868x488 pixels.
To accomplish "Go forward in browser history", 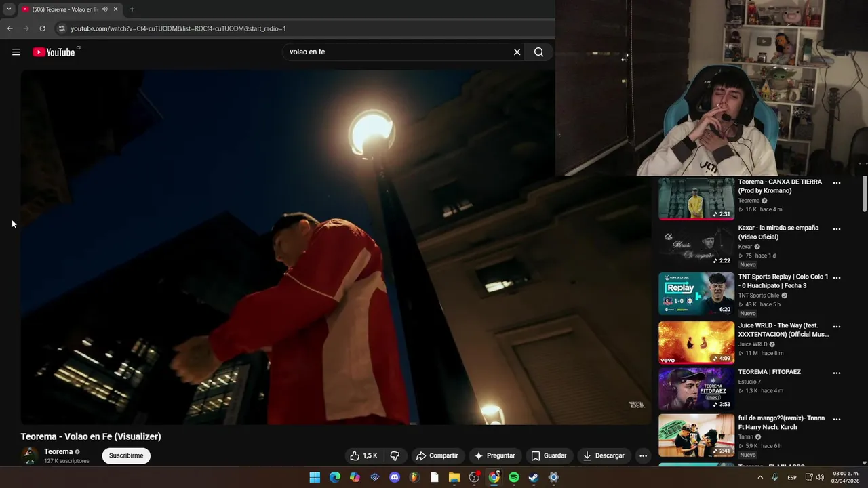I will 26,28.
